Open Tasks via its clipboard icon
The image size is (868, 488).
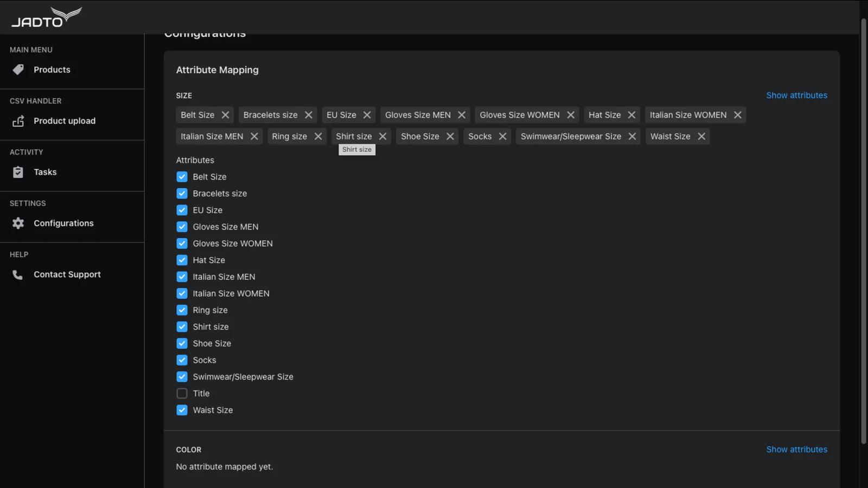coord(18,172)
